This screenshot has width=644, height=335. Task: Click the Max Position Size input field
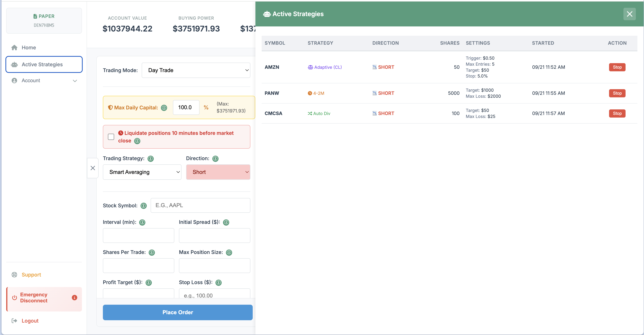coord(214,266)
